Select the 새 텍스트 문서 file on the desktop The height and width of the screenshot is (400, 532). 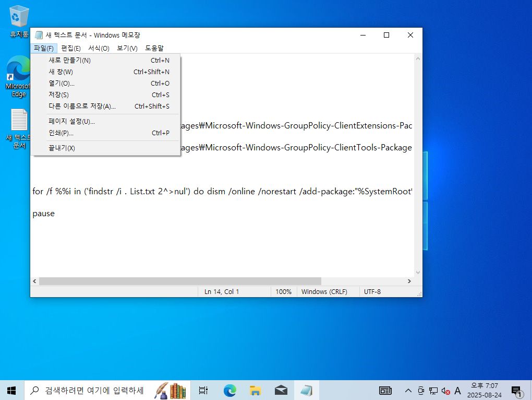(19, 129)
